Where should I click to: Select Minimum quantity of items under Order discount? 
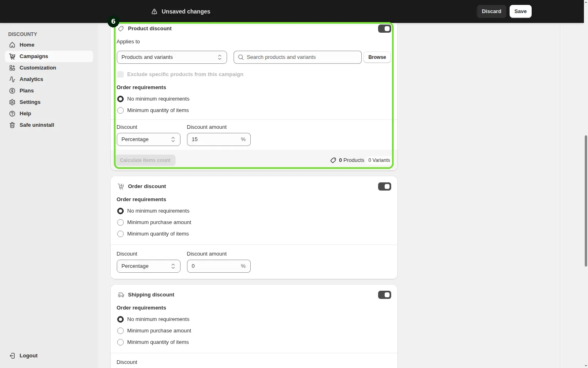pos(120,234)
